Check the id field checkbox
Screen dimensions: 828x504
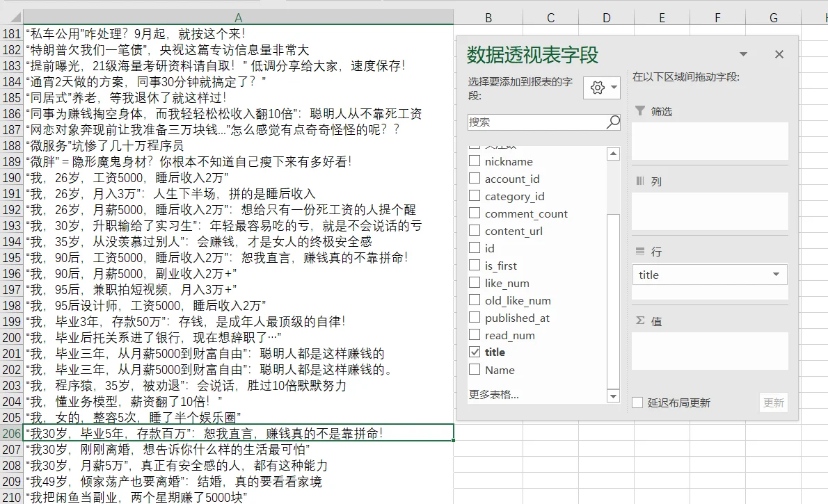[x=475, y=247]
